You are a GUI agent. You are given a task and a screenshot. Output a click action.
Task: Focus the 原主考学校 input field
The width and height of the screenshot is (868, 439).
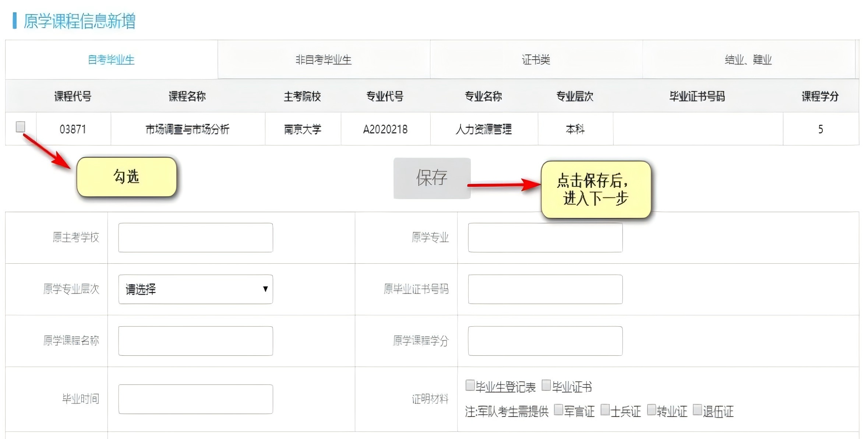(x=195, y=238)
